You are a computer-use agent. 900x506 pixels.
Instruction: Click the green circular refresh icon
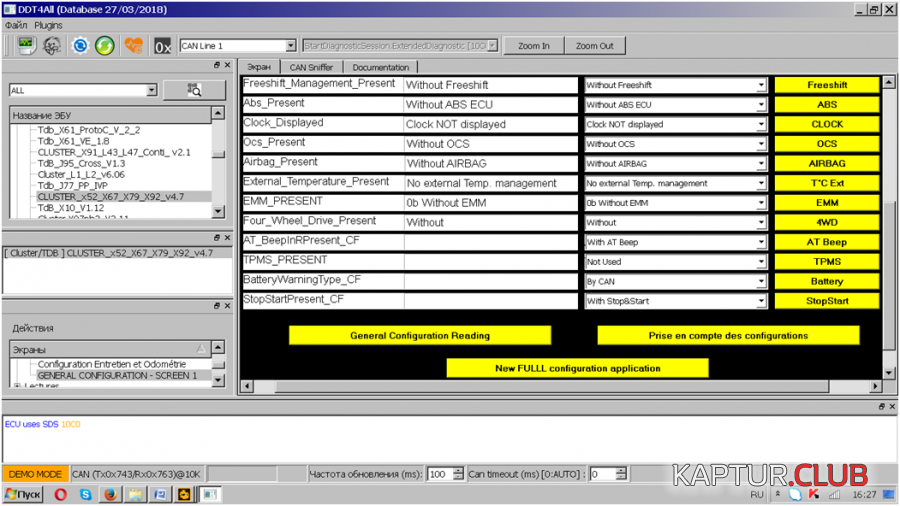(x=105, y=45)
